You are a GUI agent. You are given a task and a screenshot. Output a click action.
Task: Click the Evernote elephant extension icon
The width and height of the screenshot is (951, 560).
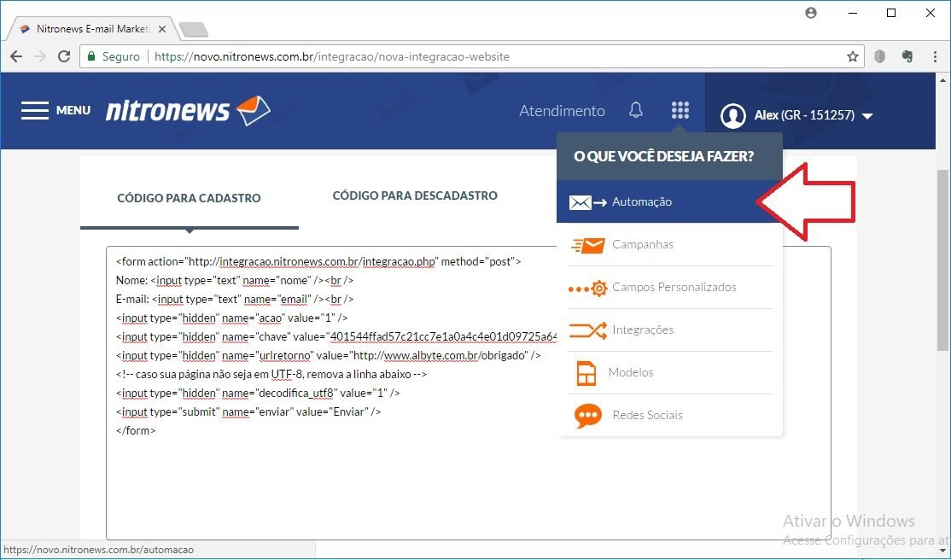tap(907, 56)
